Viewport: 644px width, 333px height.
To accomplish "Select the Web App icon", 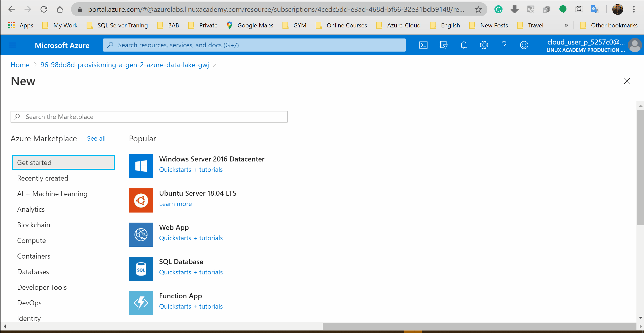I will [x=140, y=234].
